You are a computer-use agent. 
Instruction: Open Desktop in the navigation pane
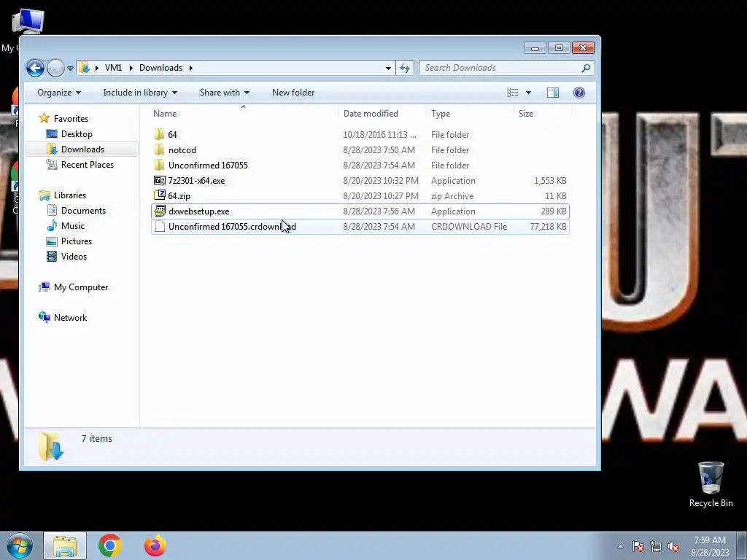coord(76,134)
